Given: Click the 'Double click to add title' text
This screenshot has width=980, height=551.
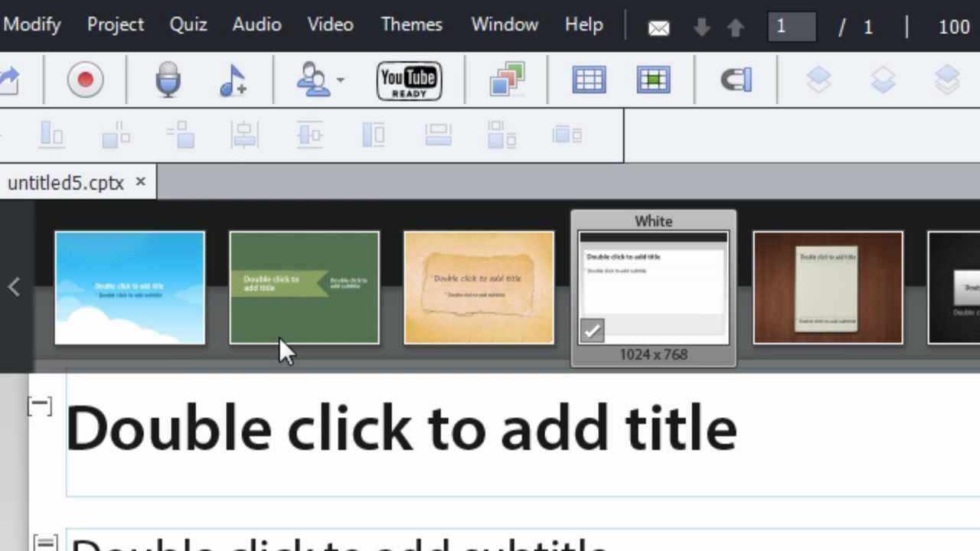Looking at the screenshot, I should (x=401, y=429).
